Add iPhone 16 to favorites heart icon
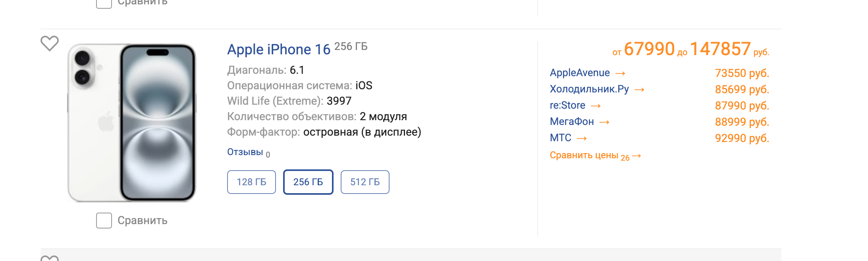Viewport: 868px width, 261px height. [50, 44]
